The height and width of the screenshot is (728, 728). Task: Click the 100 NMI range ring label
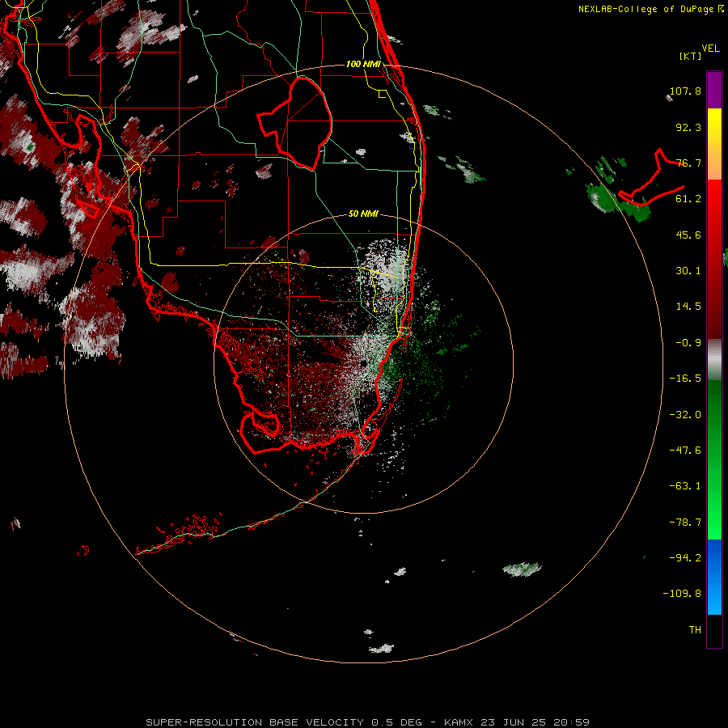(x=363, y=64)
